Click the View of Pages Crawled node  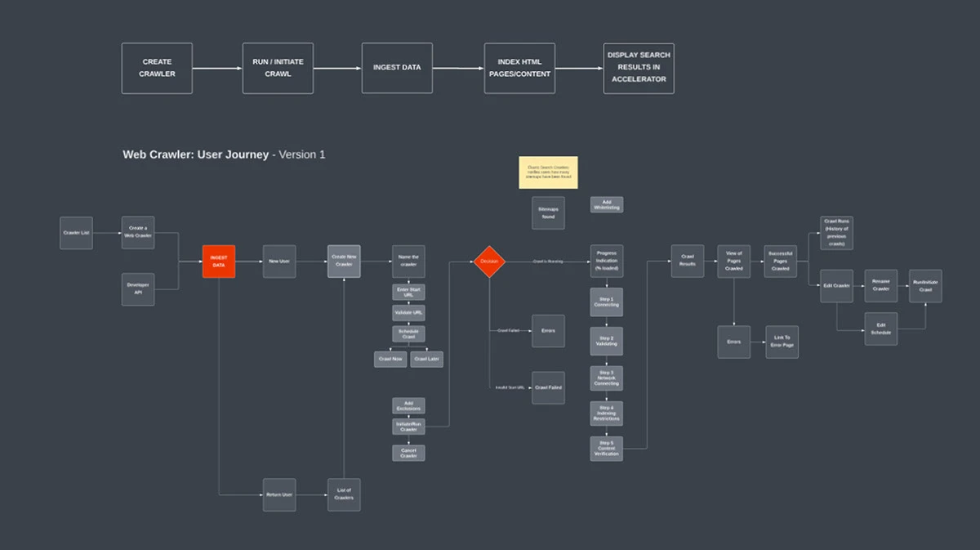click(733, 261)
